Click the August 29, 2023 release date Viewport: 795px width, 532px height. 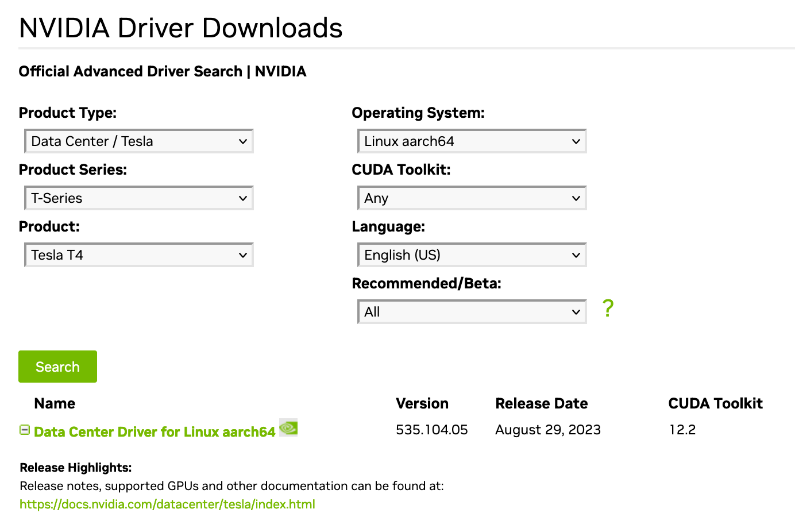547,430
